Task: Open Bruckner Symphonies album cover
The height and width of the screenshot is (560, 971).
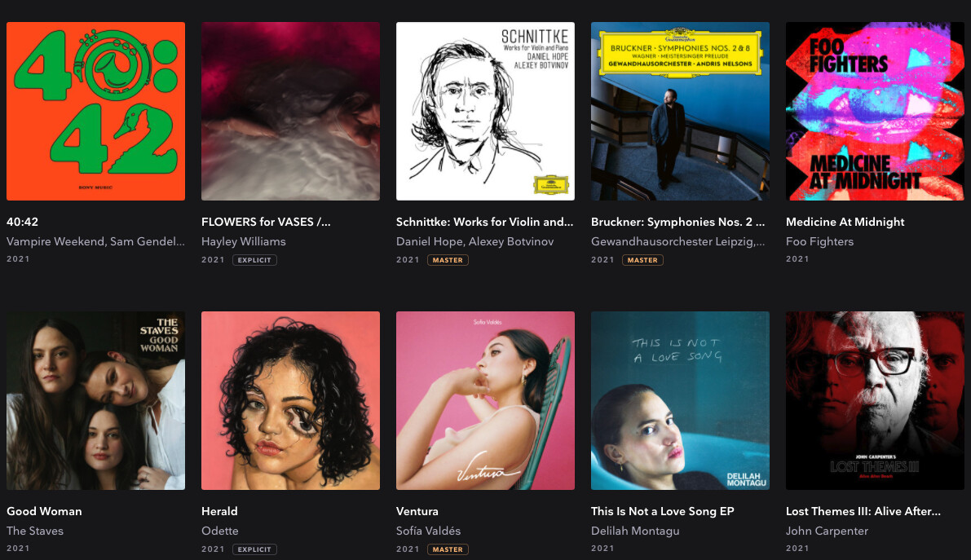Action: [x=680, y=112]
